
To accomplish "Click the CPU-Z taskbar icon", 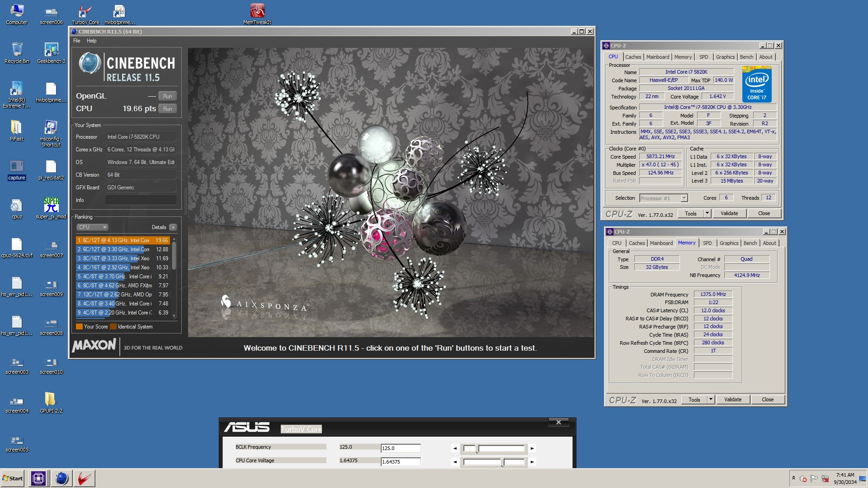I will point(38,478).
